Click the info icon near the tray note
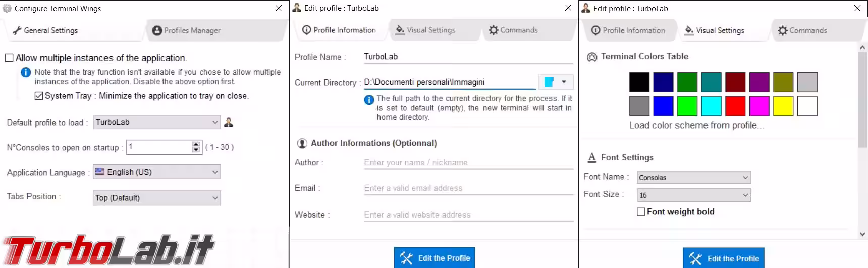The width and height of the screenshot is (868, 268). click(x=26, y=73)
